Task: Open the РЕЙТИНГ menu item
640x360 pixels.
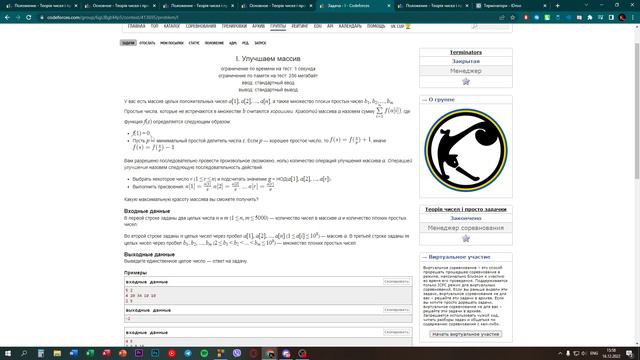Action: click(300, 26)
